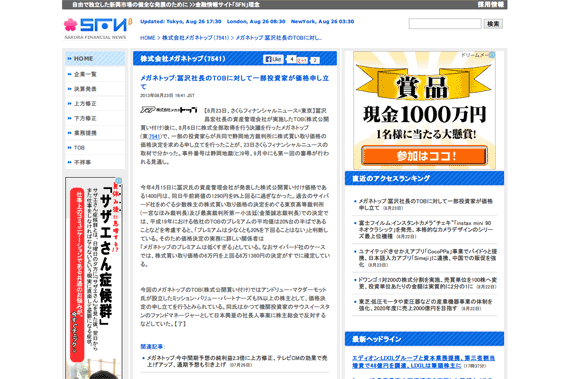Open ranking item メガネトップ 冨沢社長のTOB
The height and width of the screenshot is (379, 570).
pos(425,204)
